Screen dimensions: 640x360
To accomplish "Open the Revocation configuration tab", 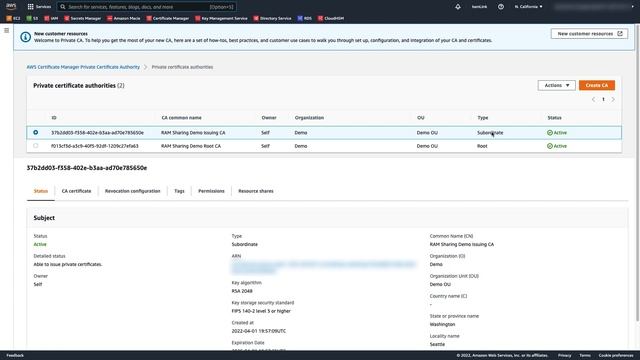I will (133, 191).
